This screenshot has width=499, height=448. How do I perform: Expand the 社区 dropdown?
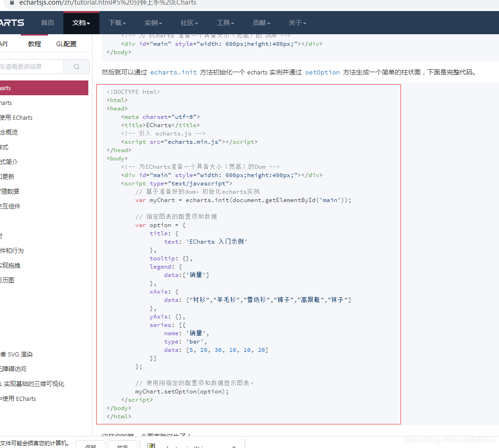pos(189,22)
